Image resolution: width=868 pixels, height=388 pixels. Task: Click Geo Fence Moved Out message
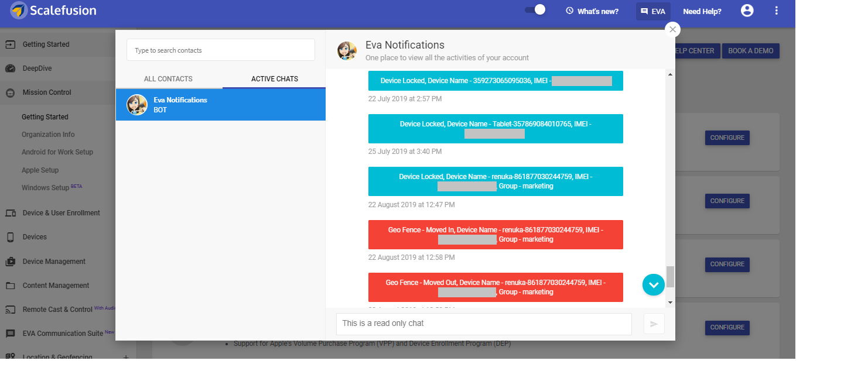pyautogui.click(x=495, y=287)
